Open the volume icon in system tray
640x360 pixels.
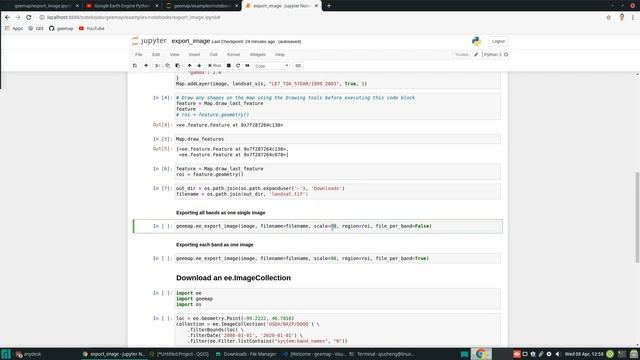[x=558, y=354]
